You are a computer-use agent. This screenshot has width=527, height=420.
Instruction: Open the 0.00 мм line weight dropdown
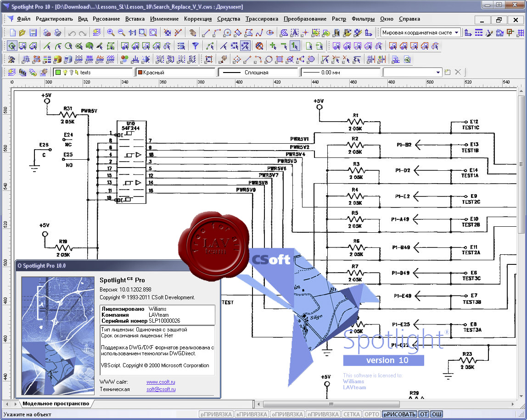(341, 72)
